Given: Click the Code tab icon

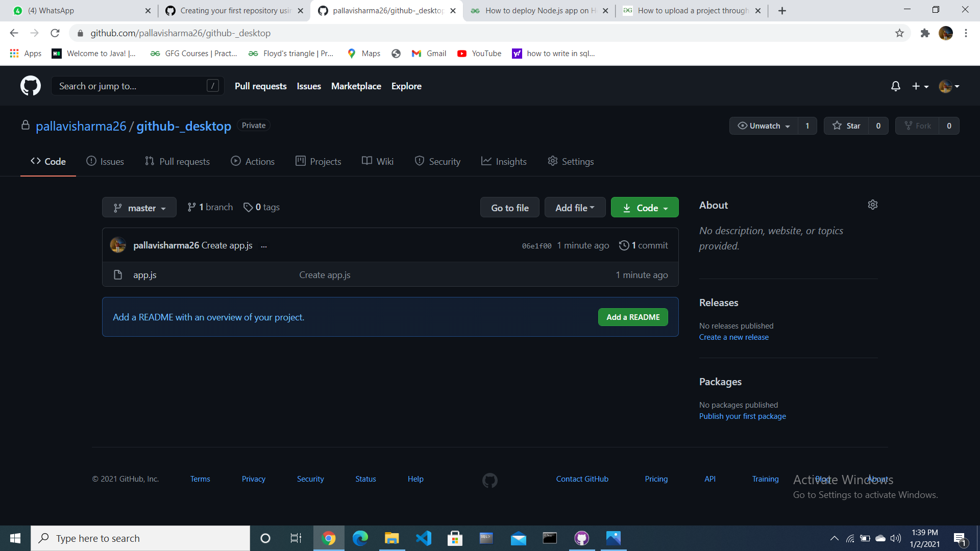Looking at the screenshot, I should click(35, 161).
